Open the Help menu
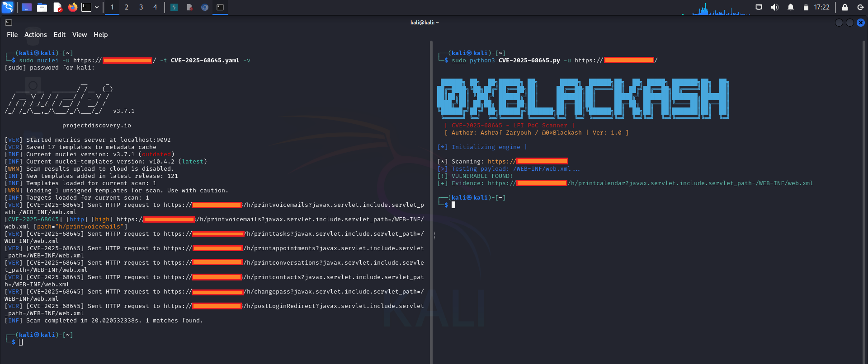868x364 pixels. [101, 35]
